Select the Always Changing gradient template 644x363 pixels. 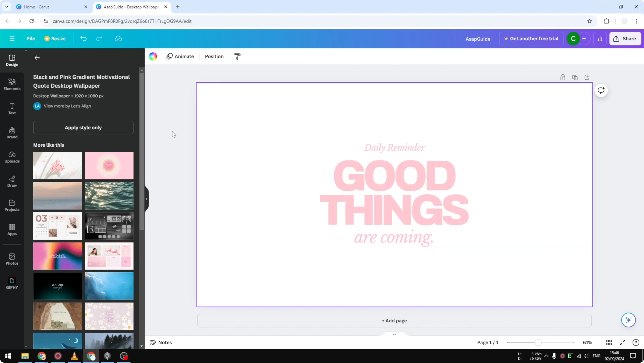click(x=58, y=256)
